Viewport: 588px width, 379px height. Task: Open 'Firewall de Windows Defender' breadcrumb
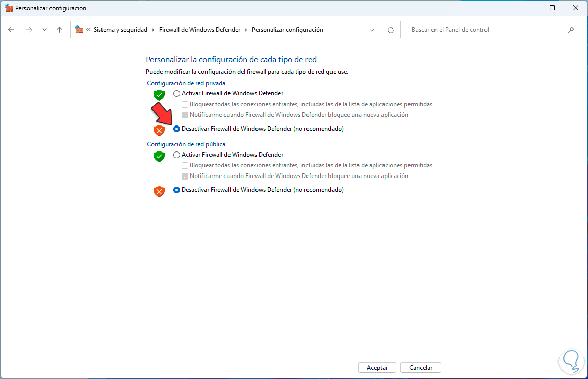[x=199, y=30]
